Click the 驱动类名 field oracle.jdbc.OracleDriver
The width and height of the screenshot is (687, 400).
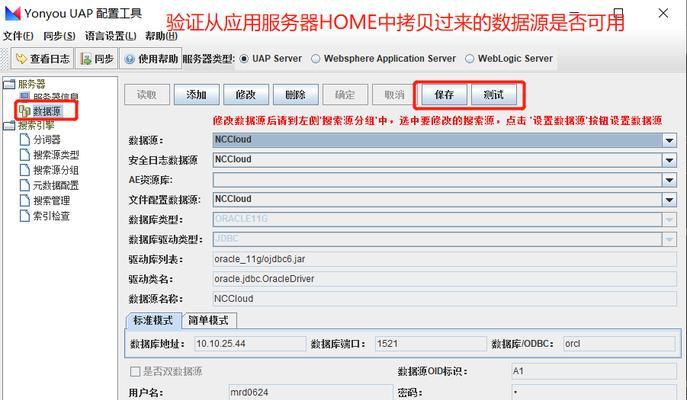tap(445, 279)
